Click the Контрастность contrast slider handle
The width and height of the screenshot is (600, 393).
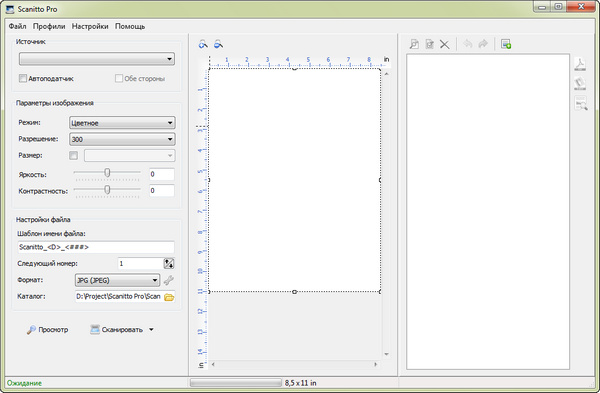(108, 189)
